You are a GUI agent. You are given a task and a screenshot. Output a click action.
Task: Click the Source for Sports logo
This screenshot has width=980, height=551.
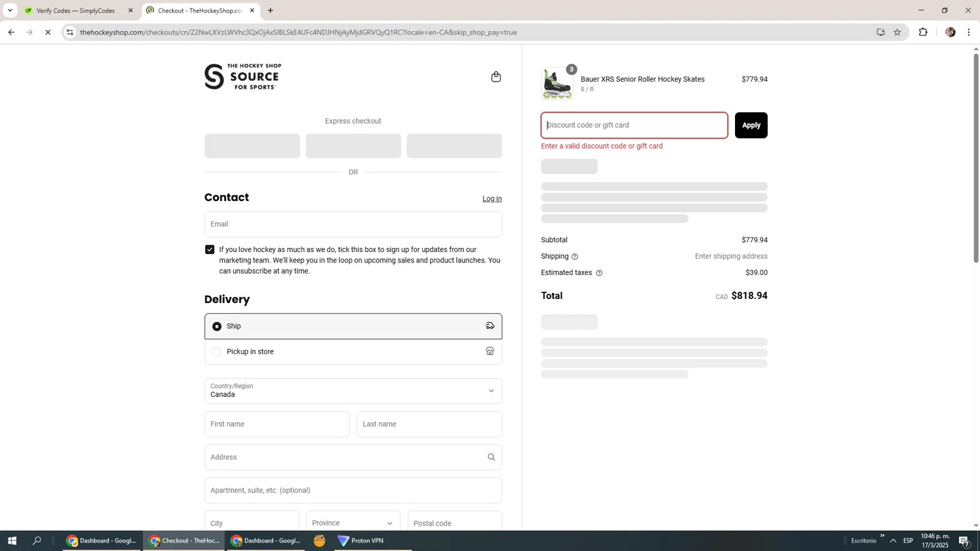243,76
